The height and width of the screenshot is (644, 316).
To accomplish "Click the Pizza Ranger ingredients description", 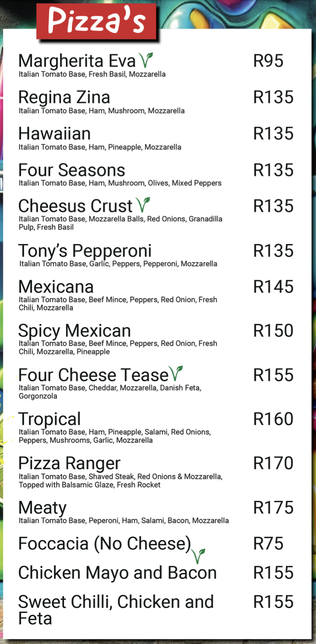I will click(x=120, y=481).
